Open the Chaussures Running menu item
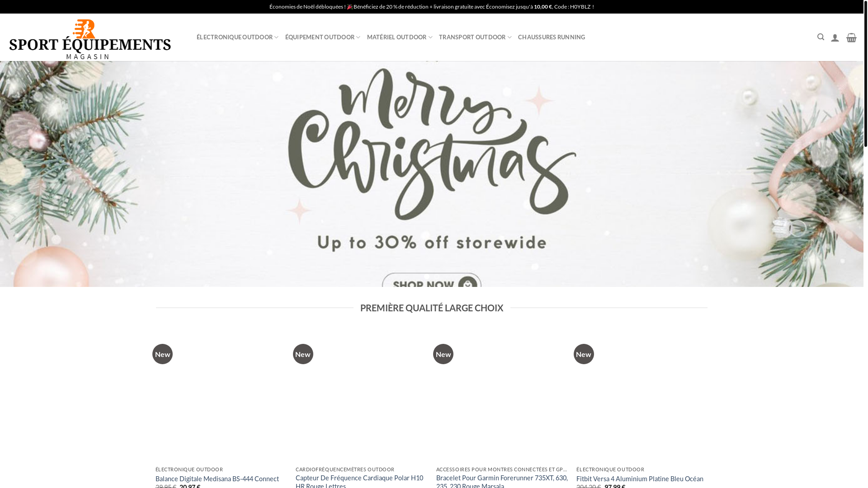Screen dimensions: 868x488 pyautogui.click(x=552, y=37)
